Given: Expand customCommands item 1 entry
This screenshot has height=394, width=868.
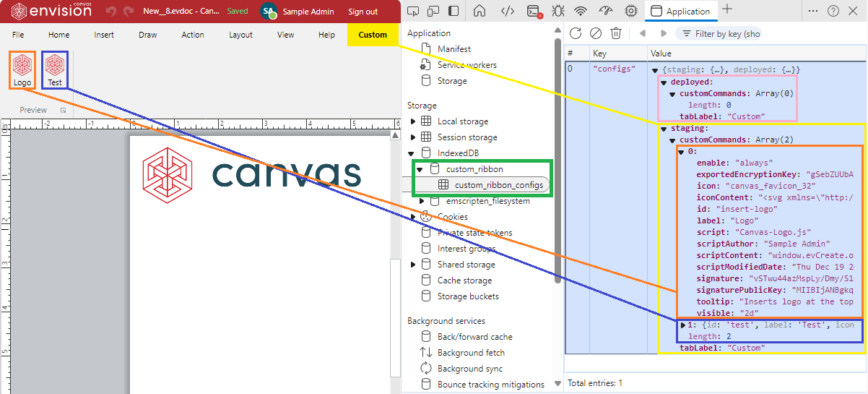Looking at the screenshot, I should (683, 325).
